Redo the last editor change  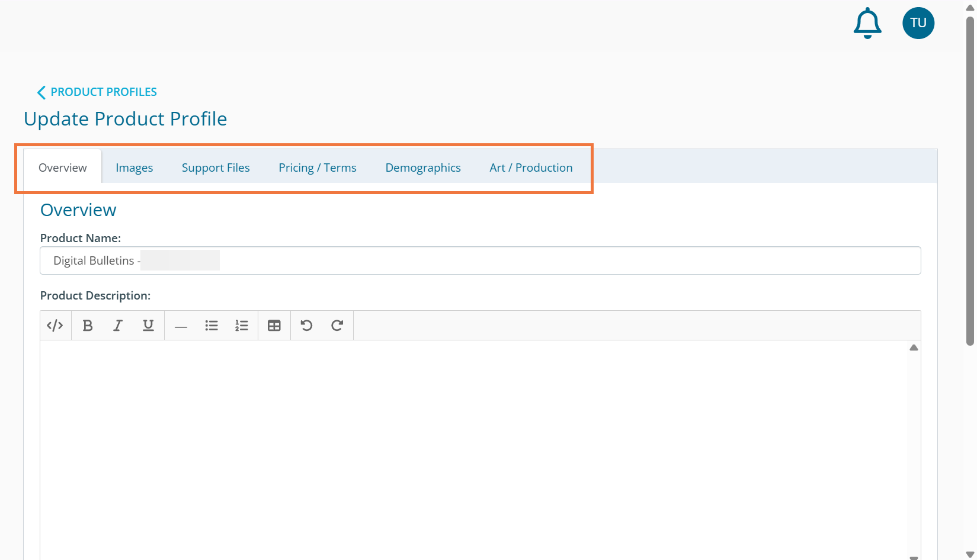click(x=337, y=326)
